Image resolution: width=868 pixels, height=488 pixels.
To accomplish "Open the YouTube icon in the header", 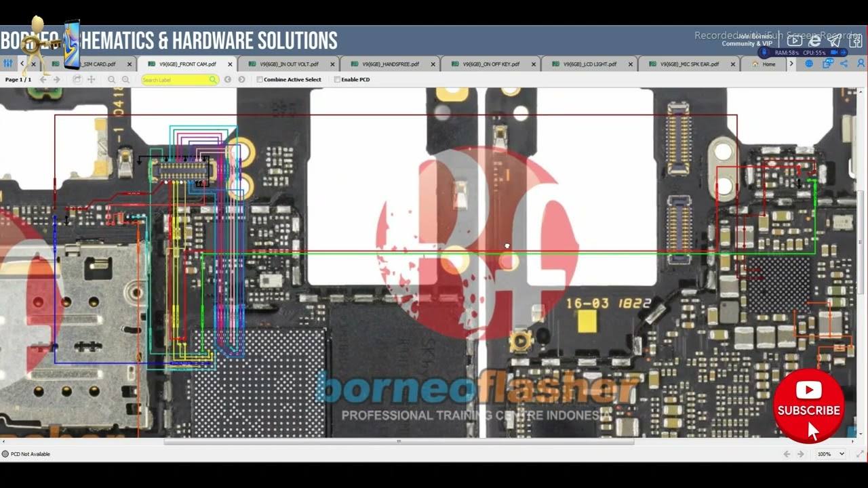I will tap(794, 41).
